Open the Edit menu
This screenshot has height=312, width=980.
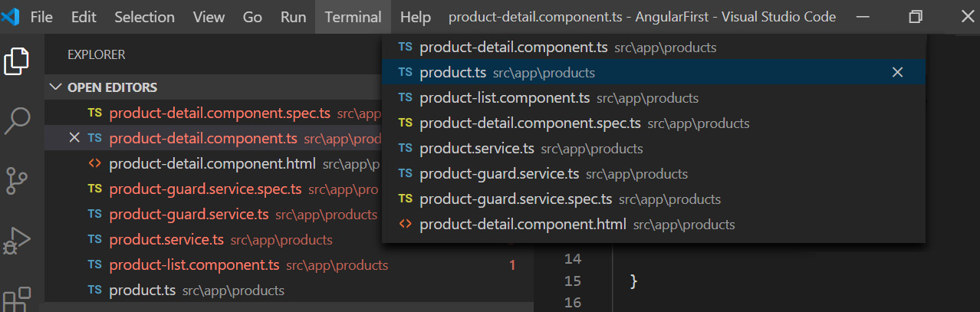point(83,17)
